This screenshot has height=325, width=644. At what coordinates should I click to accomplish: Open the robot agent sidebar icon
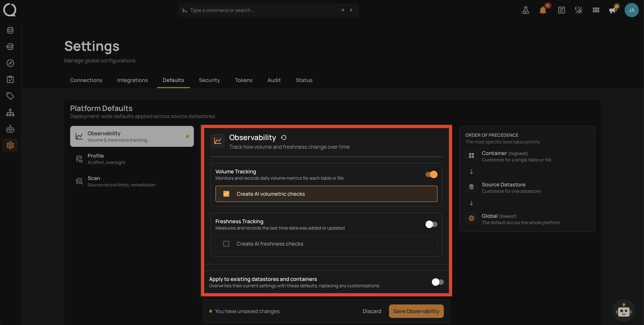(x=10, y=129)
